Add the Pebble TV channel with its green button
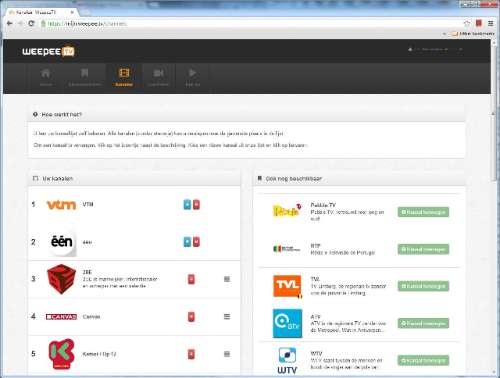The image size is (500, 378). 423,212
